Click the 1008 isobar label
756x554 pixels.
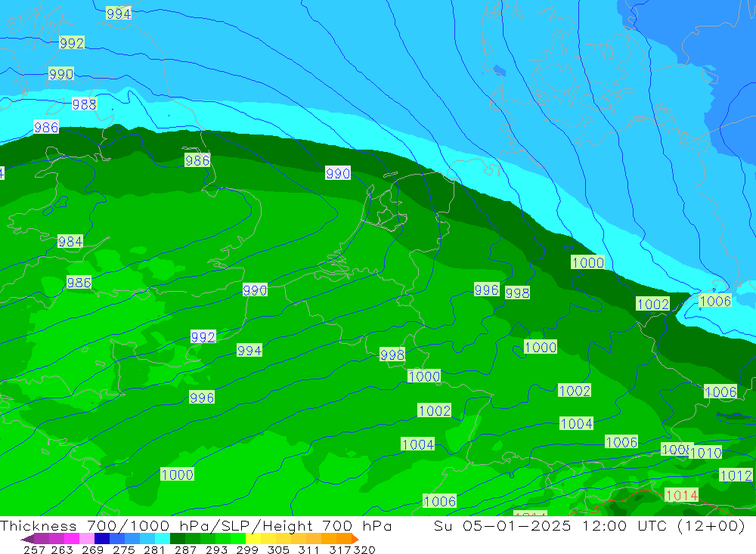tap(675, 450)
